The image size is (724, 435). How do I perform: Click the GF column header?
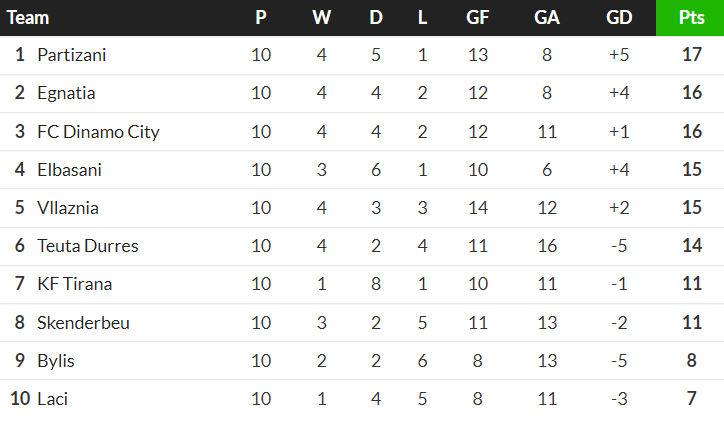coord(478,18)
